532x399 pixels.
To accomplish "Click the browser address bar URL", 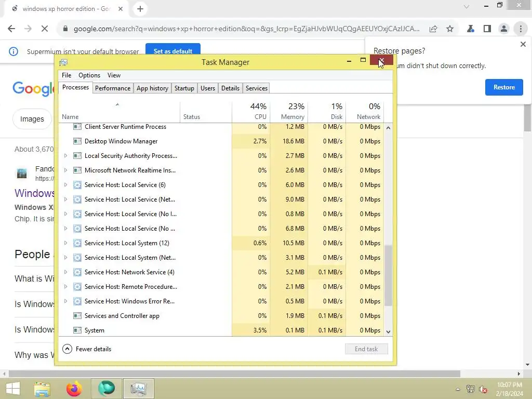I will [246, 29].
